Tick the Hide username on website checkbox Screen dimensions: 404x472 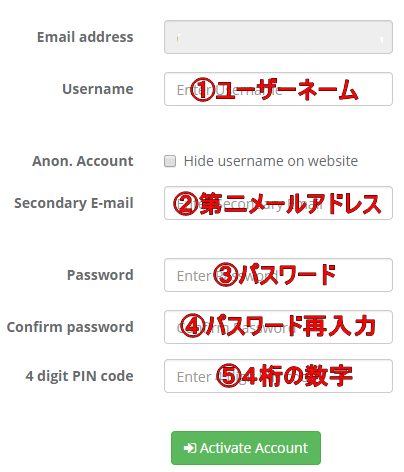[x=170, y=161]
